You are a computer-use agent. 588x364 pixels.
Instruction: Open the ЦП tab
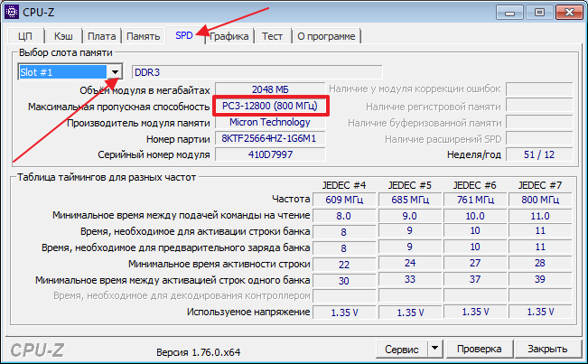24,36
